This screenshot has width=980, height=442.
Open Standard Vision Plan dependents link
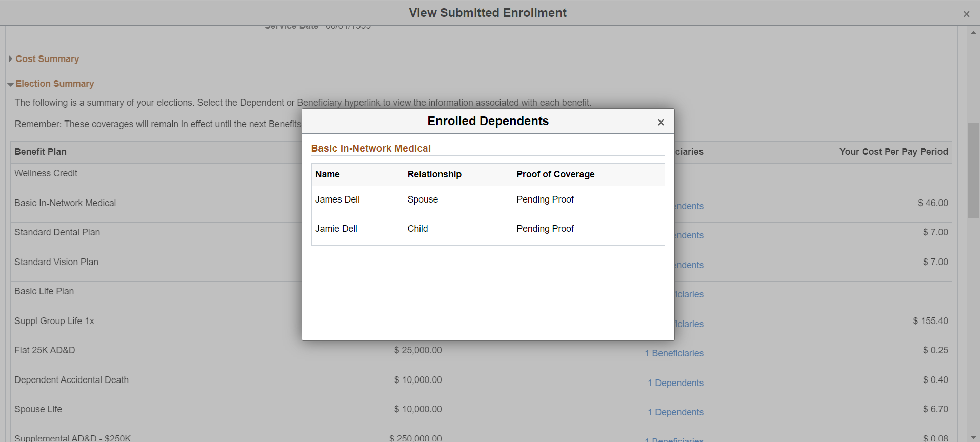click(689, 265)
